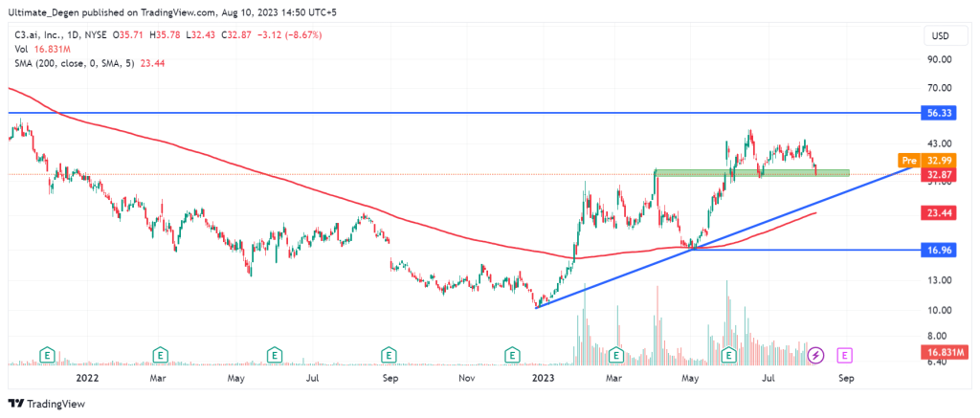Click the red 32.87 last price label

(939, 174)
